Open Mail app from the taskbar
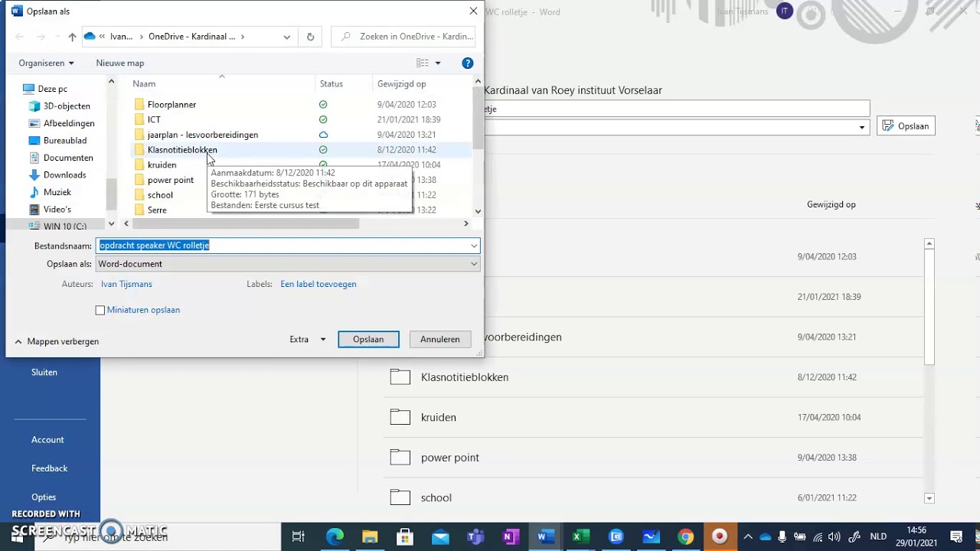This screenshot has width=980, height=551. 440,536
